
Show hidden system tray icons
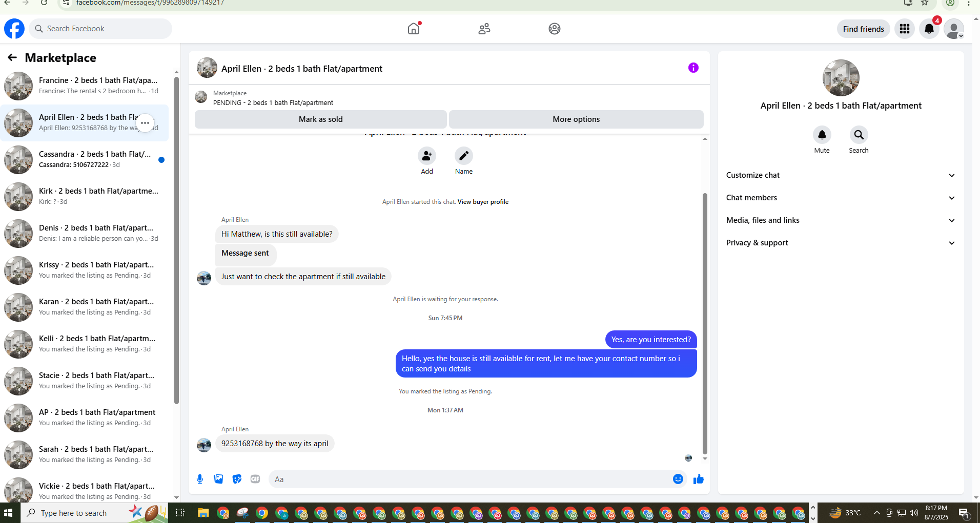coord(877,513)
